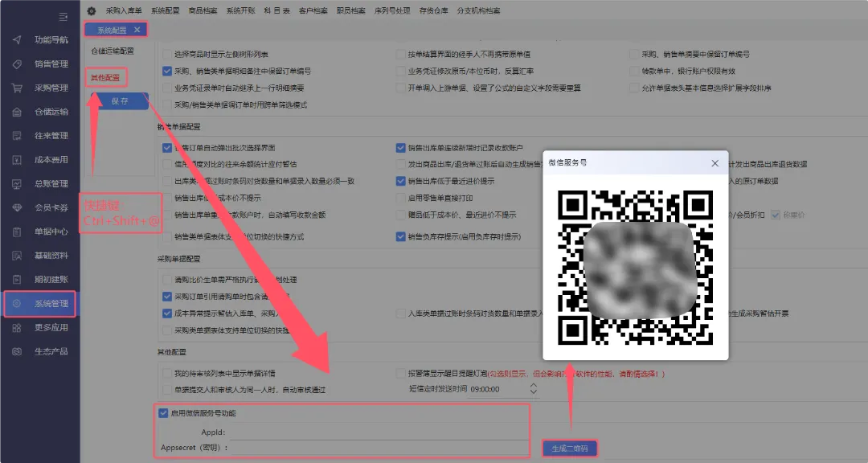The height and width of the screenshot is (463, 868).
Task: Click the 保存 button
Action: (x=120, y=101)
